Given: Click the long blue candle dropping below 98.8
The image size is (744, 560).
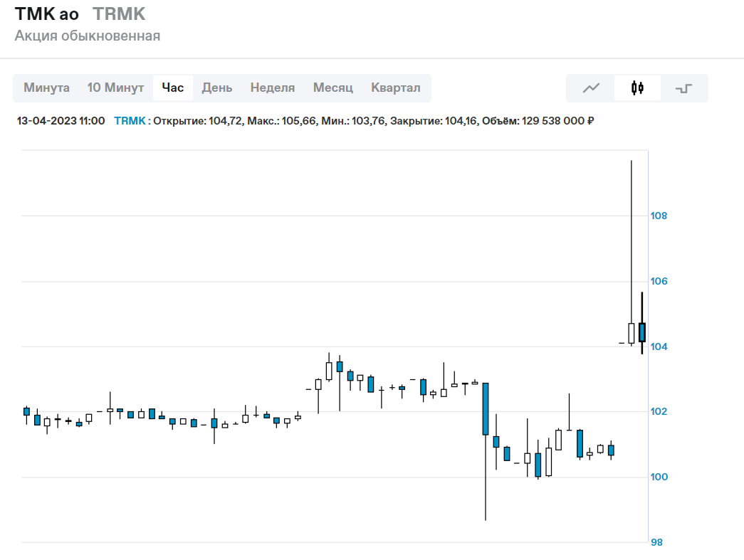Looking at the screenshot, I should point(486,408).
